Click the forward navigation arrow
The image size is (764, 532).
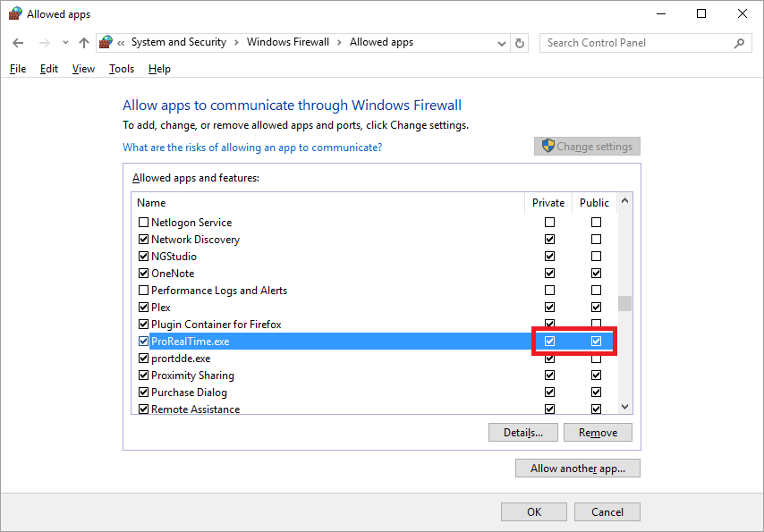coord(43,42)
